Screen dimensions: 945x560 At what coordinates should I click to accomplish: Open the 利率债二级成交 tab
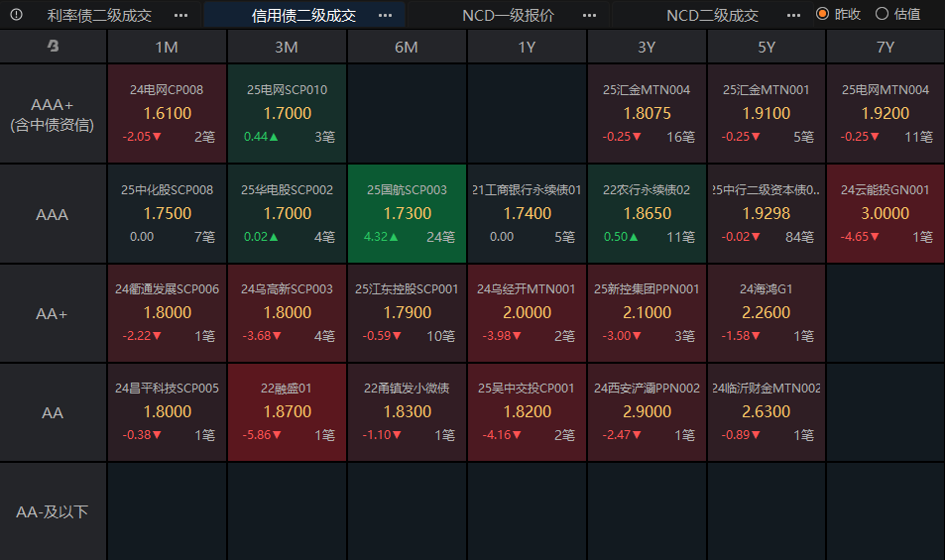99,15
